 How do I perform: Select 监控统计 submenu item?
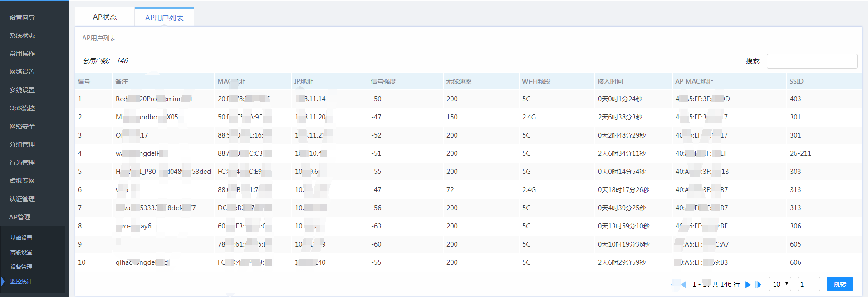point(21,282)
